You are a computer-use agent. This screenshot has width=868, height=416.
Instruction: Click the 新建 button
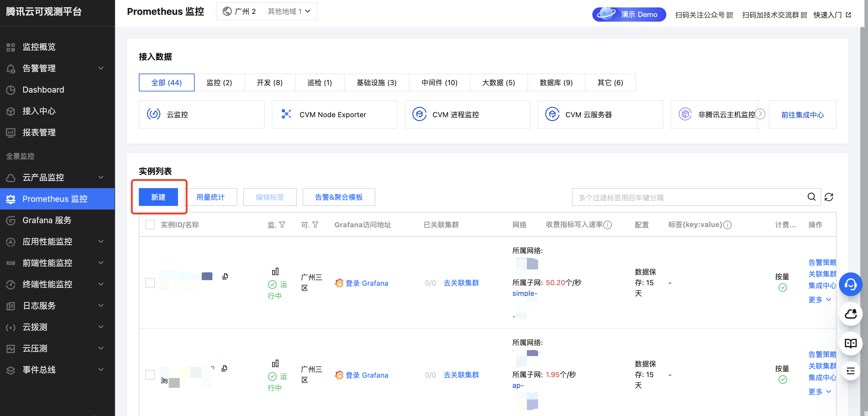click(x=158, y=197)
